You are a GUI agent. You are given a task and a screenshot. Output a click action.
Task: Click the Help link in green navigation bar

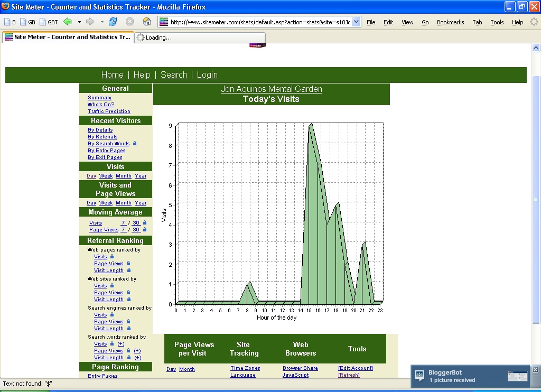(142, 75)
